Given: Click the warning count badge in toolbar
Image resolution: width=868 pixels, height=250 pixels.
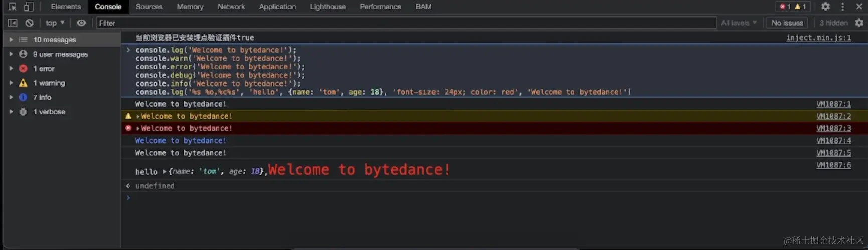Looking at the screenshot, I should 801,7.
